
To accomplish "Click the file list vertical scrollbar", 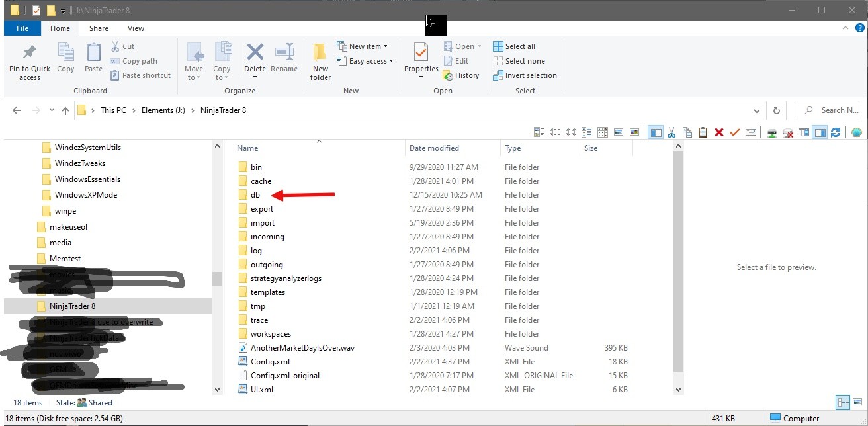I will coord(677,263).
